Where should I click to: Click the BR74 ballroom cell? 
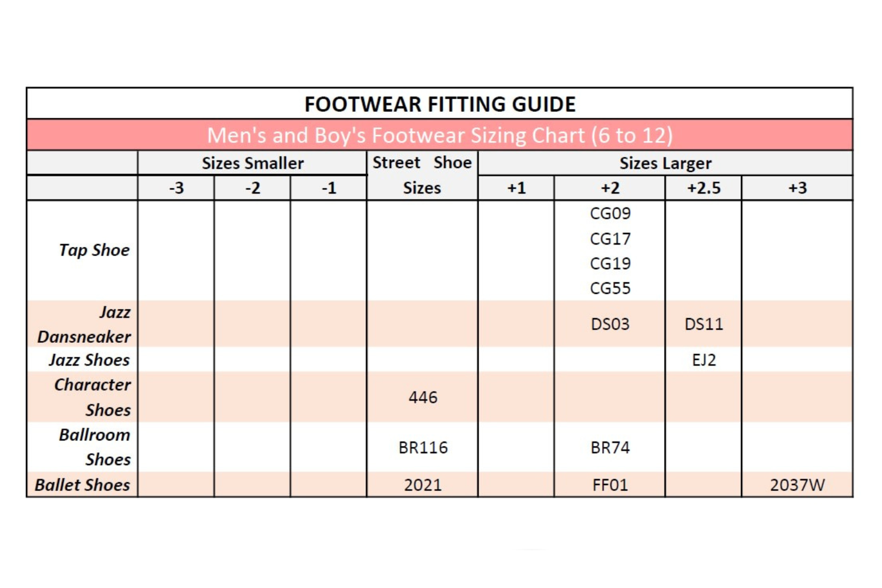coord(610,448)
